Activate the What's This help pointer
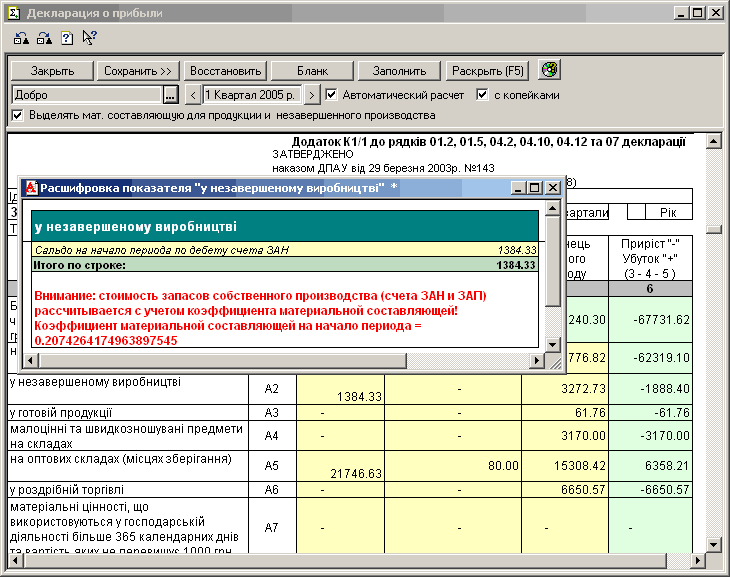The image size is (730, 577). pos(89,38)
